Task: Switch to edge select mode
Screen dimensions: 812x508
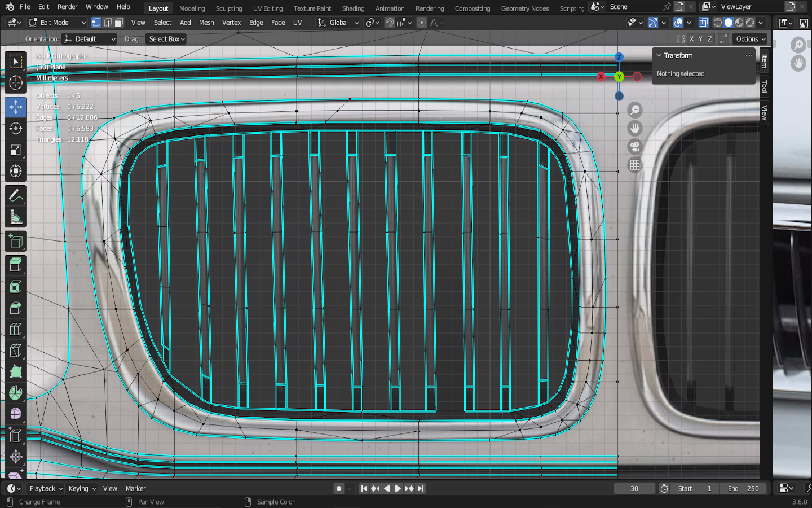Action: 108,23
